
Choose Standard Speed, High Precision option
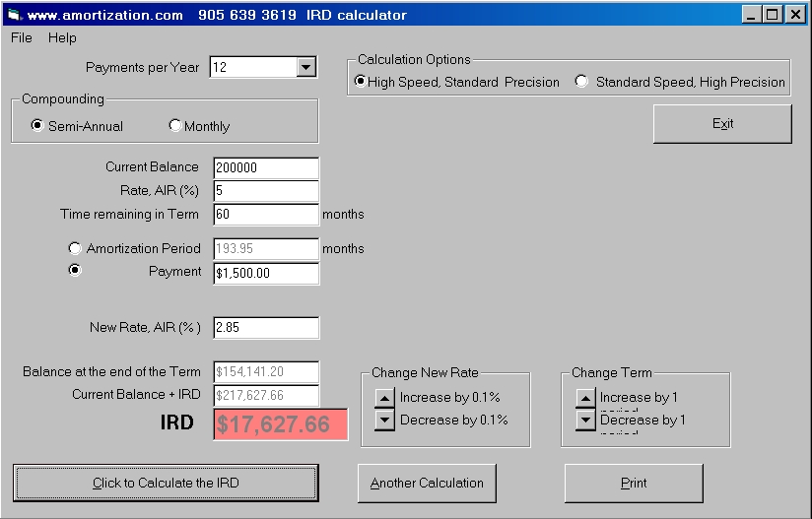pos(582,82)
